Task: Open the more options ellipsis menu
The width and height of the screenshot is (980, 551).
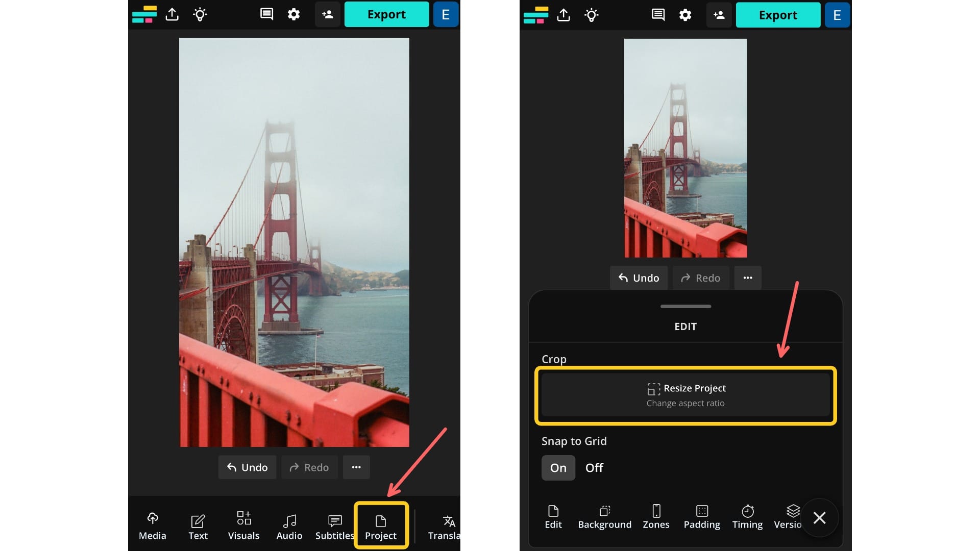Action: 356,467
